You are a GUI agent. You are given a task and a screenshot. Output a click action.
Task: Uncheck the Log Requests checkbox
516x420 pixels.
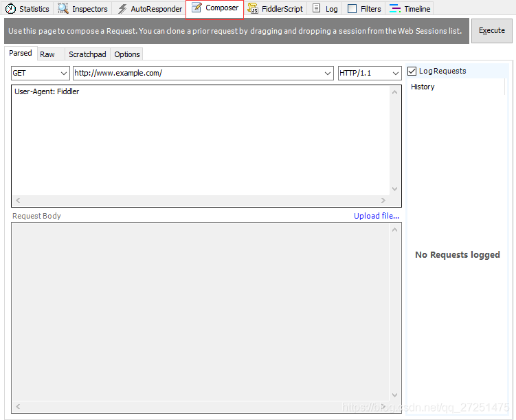point(412,71)
